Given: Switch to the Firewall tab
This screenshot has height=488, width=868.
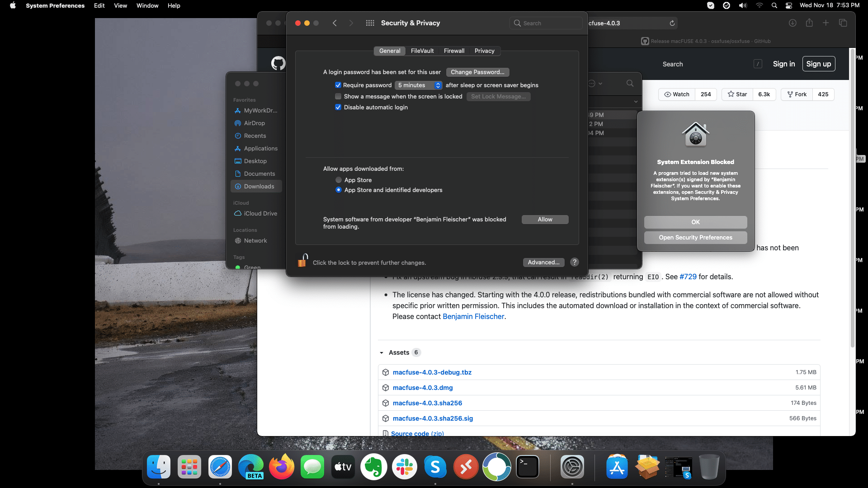Looking at the screenshot, I should click(454, 51).
